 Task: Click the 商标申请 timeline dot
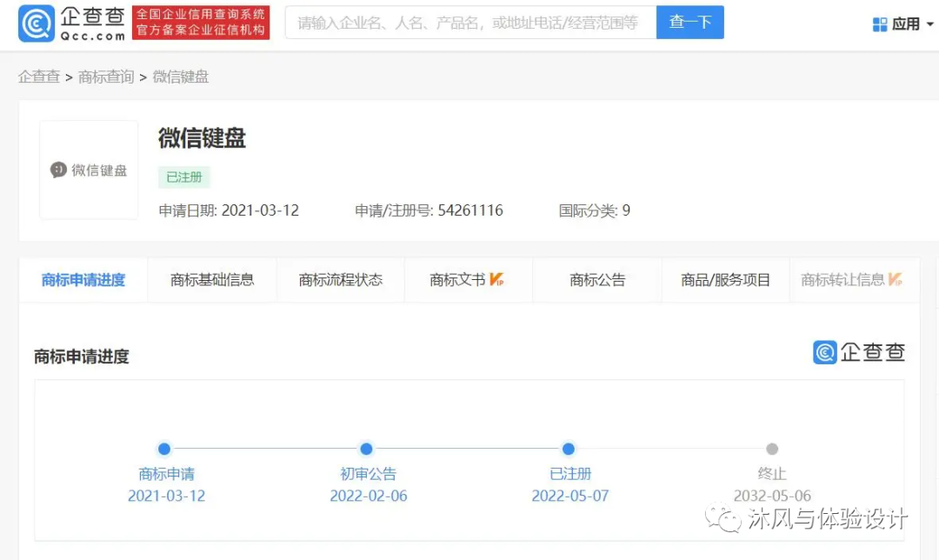tap(164, 449)
